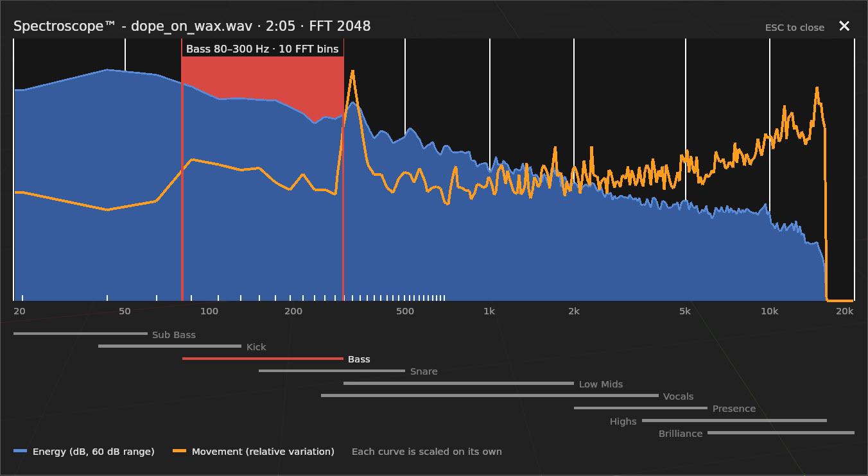This screenshot has height=476, width=868.
Task: Click the gray Presence range bar
Action: 641,408
